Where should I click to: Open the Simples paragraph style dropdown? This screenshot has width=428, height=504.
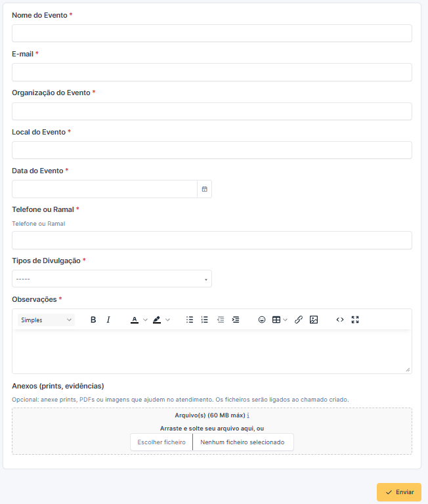tap(46, 320)
